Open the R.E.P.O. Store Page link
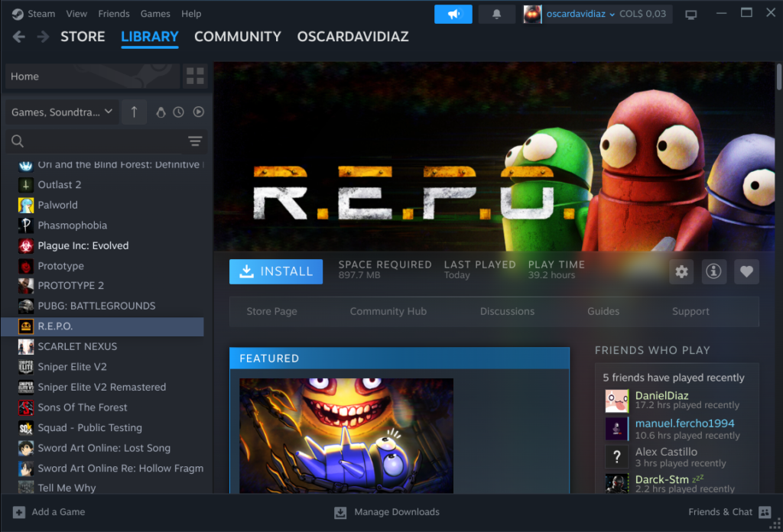 271,311
